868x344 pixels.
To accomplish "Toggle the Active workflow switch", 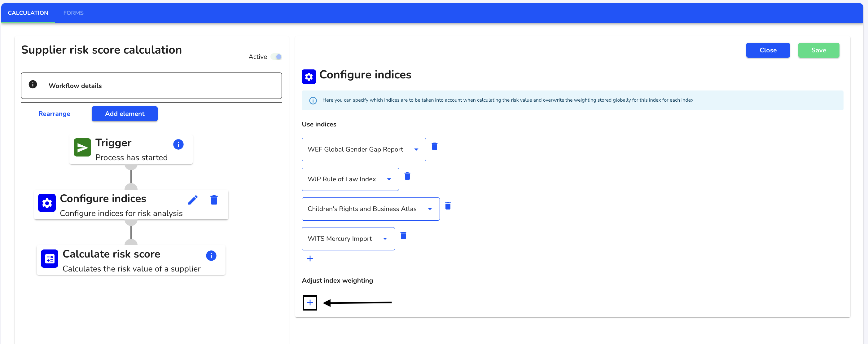I will pyautogui.click(x=276, y=57).
